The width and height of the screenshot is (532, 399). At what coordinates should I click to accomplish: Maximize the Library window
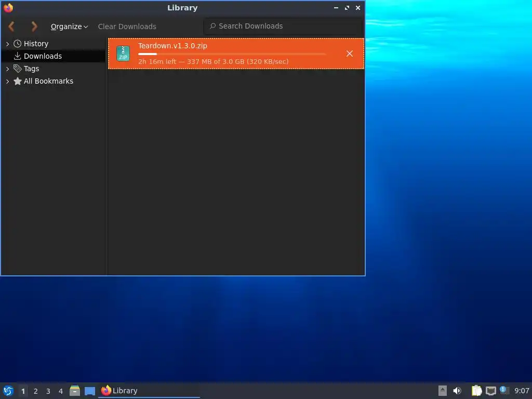[347, 8]
